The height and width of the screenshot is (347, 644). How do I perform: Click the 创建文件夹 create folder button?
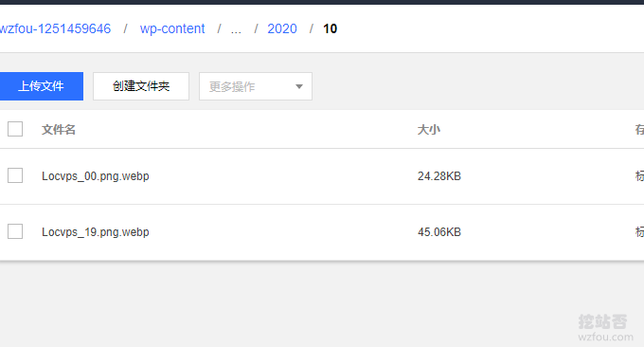[141, 86]
